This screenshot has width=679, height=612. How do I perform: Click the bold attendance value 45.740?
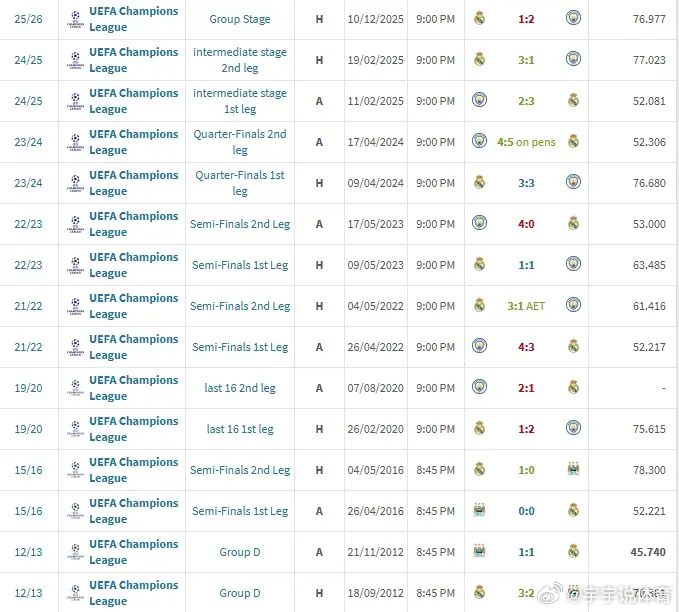click(x=648, y=552)
